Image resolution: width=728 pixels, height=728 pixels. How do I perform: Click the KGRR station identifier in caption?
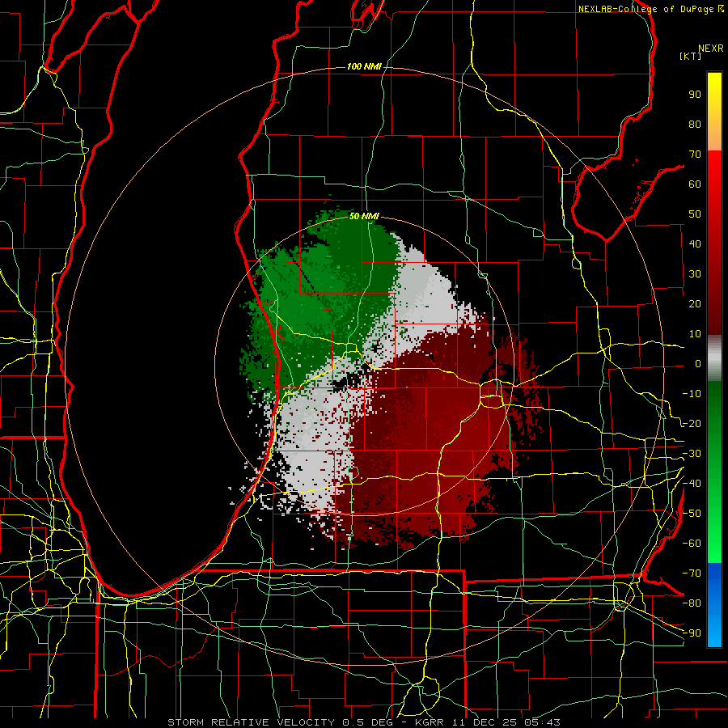click(x=429, y=722)
